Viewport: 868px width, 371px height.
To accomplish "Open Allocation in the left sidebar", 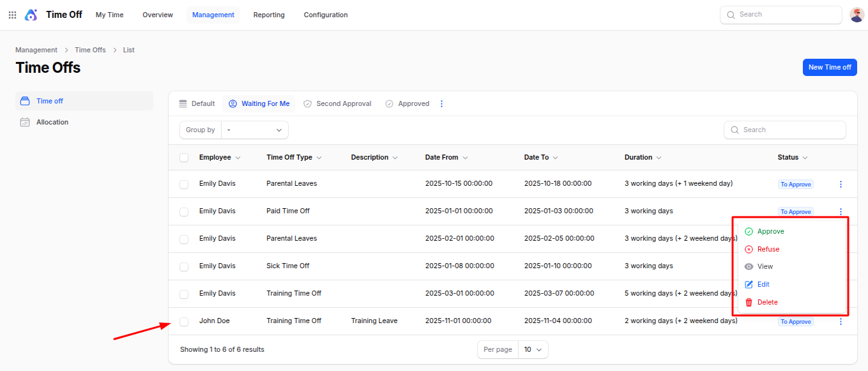I will tap(52, 122).
